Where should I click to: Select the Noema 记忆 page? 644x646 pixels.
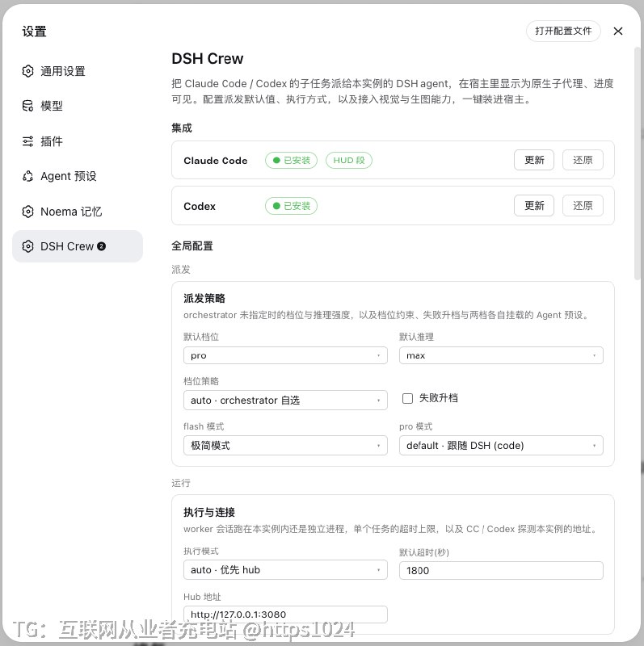tap(78, 212)
